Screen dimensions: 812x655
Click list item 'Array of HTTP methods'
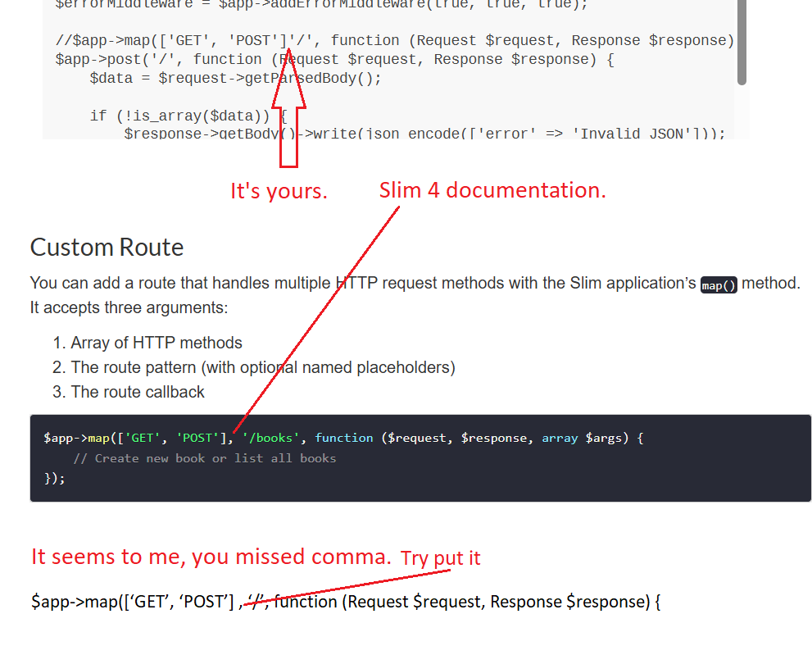tap(157, 343)
